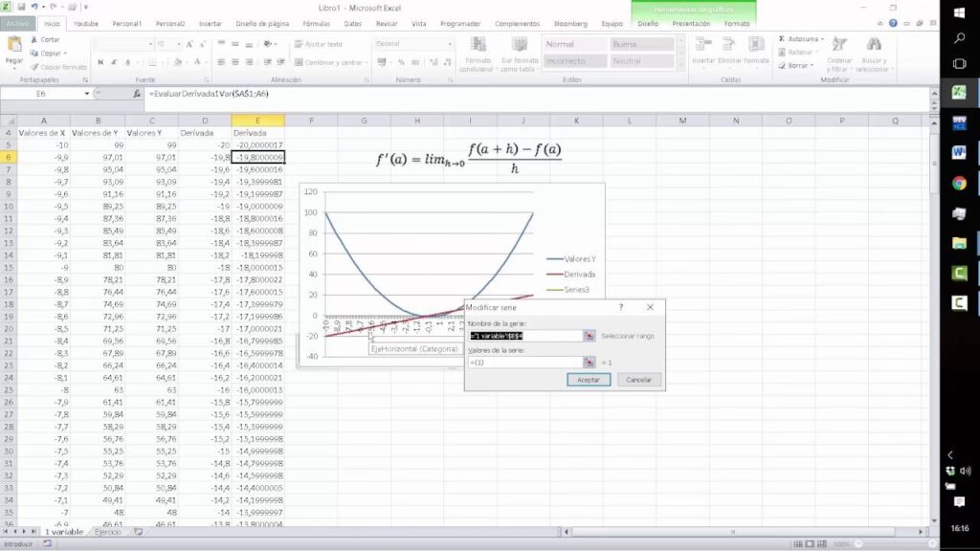Click the range selector icon for Valores de la serie
This screenshot has height=551, width=980.
point(590,362)
